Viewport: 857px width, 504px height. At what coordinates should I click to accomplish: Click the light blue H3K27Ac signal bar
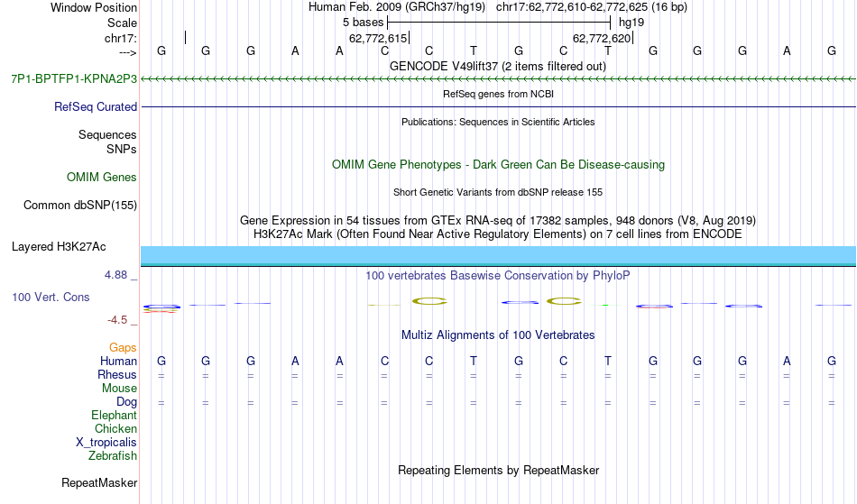(x=498, y=255)
